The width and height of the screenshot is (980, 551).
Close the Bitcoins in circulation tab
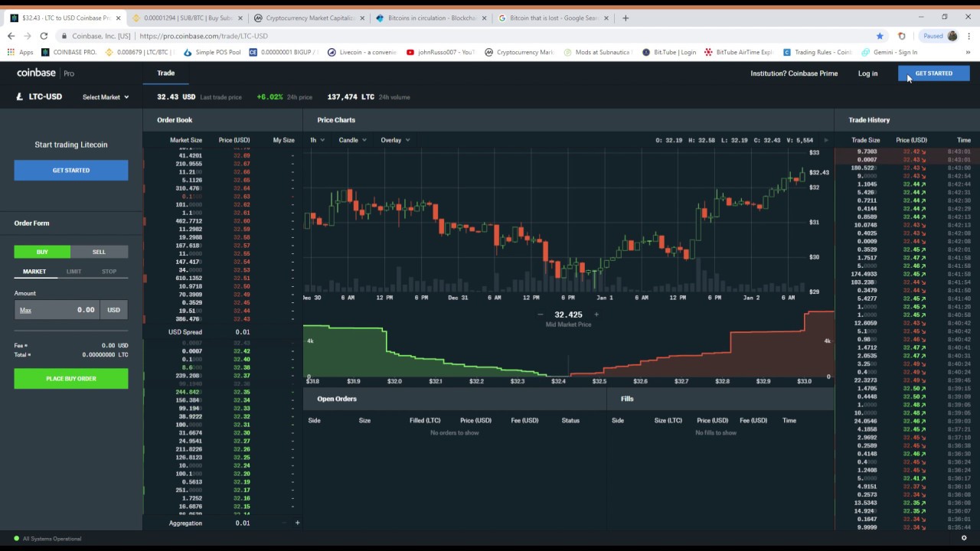coord(485,18)
